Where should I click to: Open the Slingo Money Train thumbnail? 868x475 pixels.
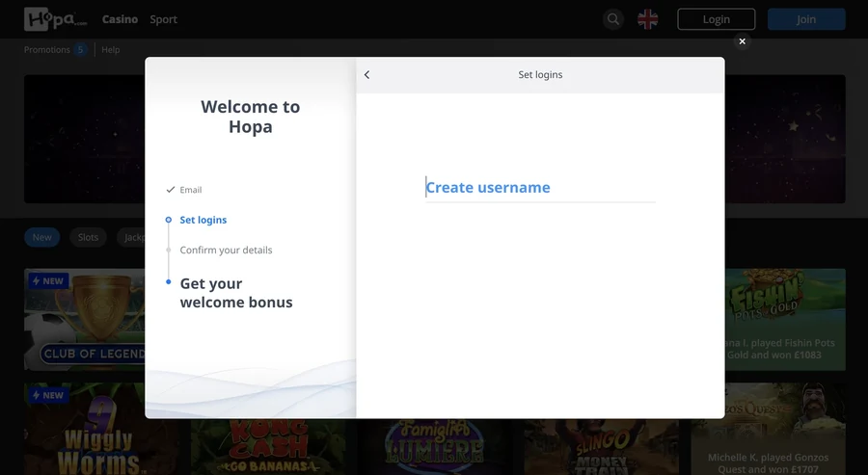tap(601, 446)
